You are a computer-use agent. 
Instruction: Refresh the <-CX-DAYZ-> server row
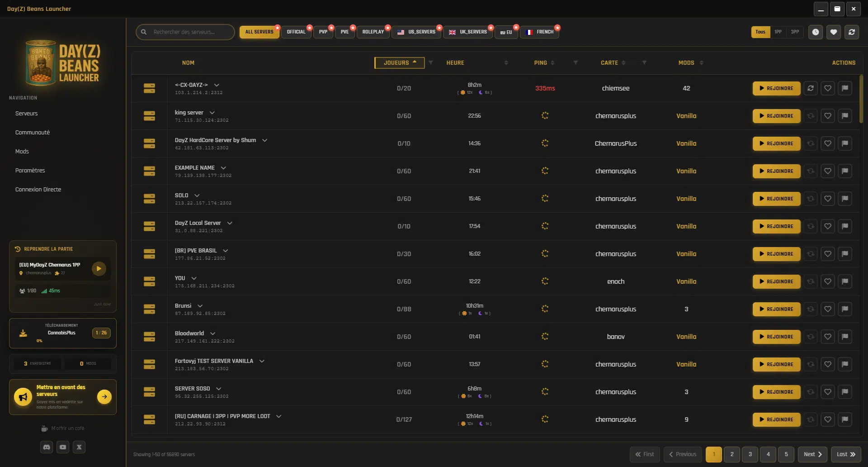[x=811, y=88]
